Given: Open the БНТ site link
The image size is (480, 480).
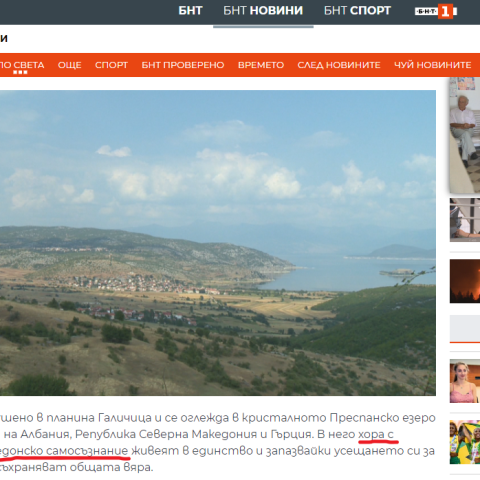Looking at the screenshot, I should 190,11.
